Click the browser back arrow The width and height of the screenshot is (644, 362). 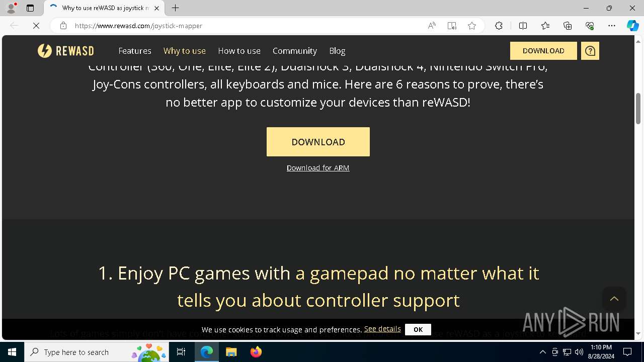click(x=14, y=26)
